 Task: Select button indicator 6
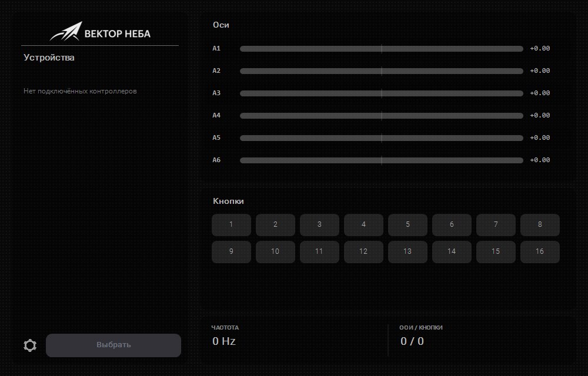tap(452, 224)
